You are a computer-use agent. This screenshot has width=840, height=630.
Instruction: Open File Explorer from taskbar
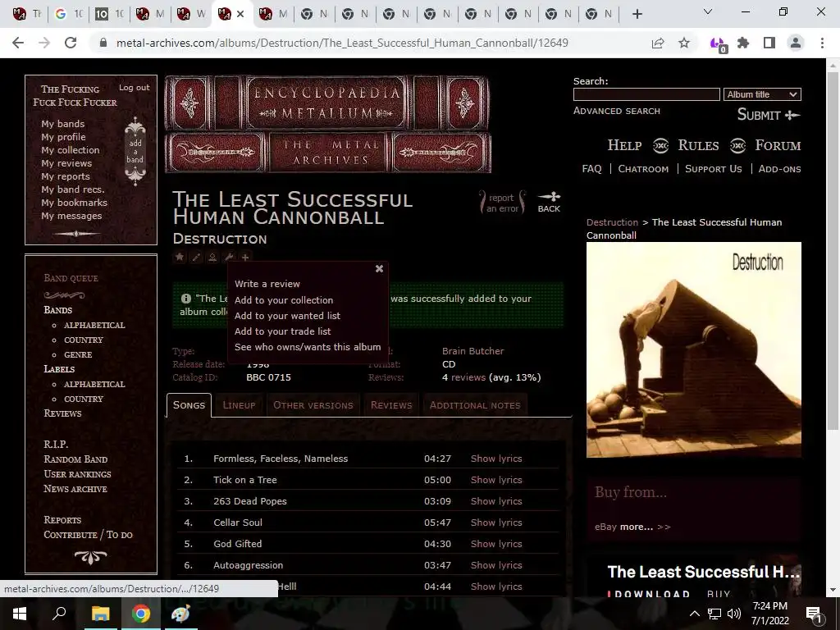(x=100, y=614)
